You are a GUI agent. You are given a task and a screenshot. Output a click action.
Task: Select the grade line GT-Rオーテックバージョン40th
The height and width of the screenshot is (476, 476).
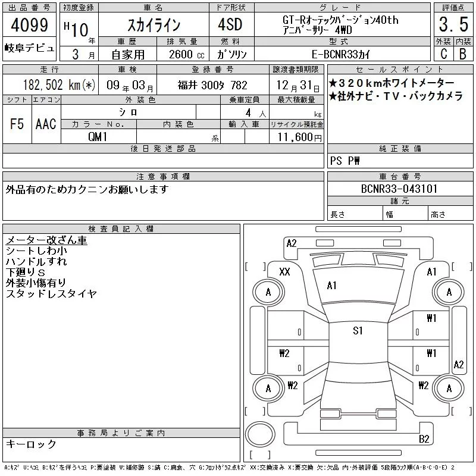[340, 20]
